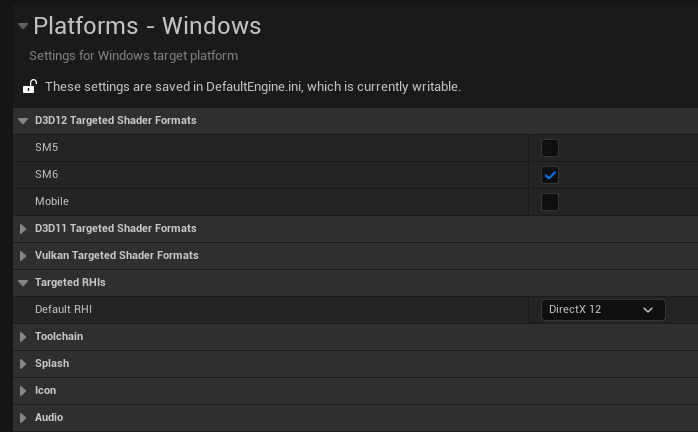Expand the Icon section arrow
Image resolution: width=698 pixels, height=432 pixels.
pyautogui.click(x=24, y=391)
